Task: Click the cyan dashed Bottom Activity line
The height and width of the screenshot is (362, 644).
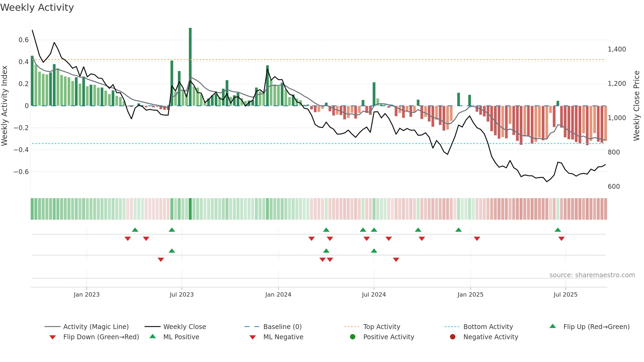Action: (x=319, y=143)
